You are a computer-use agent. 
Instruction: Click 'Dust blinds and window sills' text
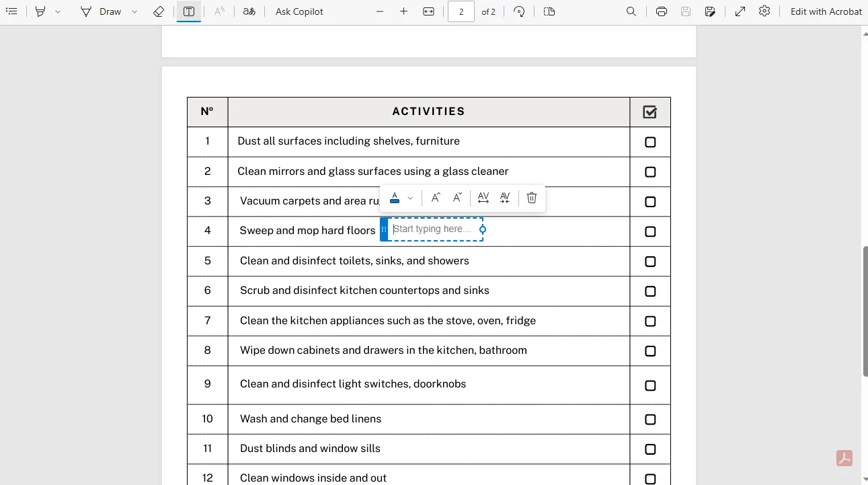[310, 448]
